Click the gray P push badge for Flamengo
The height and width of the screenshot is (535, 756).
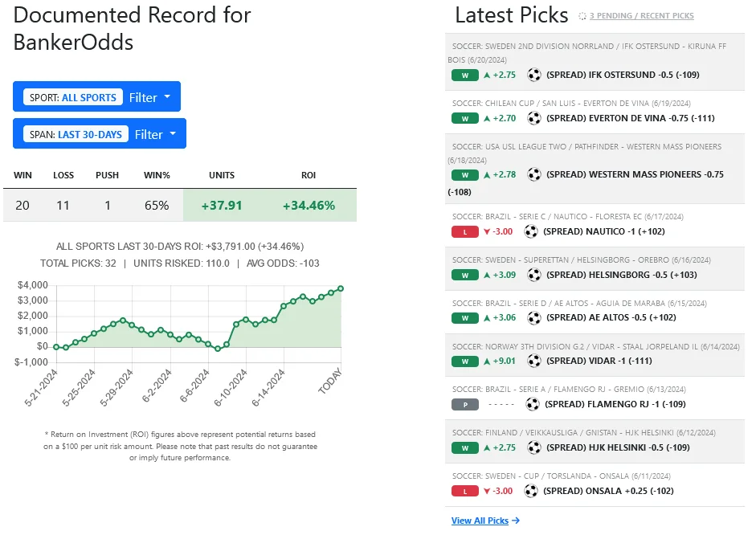click(465, 404)
